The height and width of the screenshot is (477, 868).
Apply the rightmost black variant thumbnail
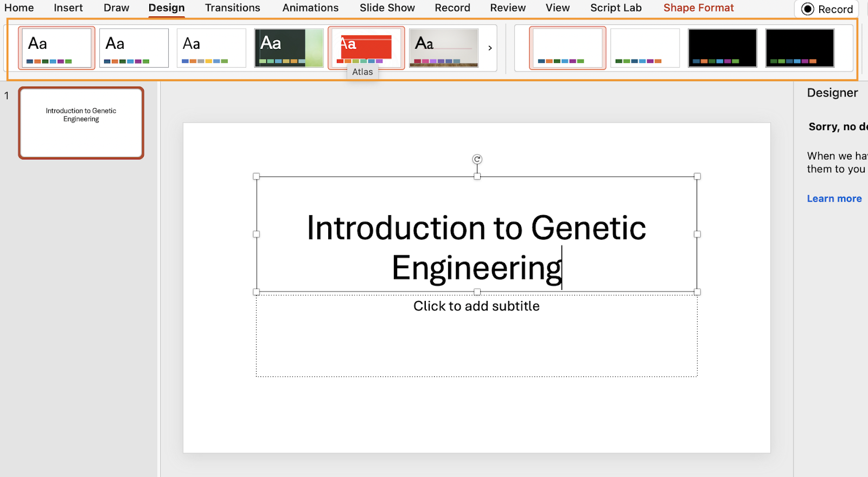tap(800, 48)
